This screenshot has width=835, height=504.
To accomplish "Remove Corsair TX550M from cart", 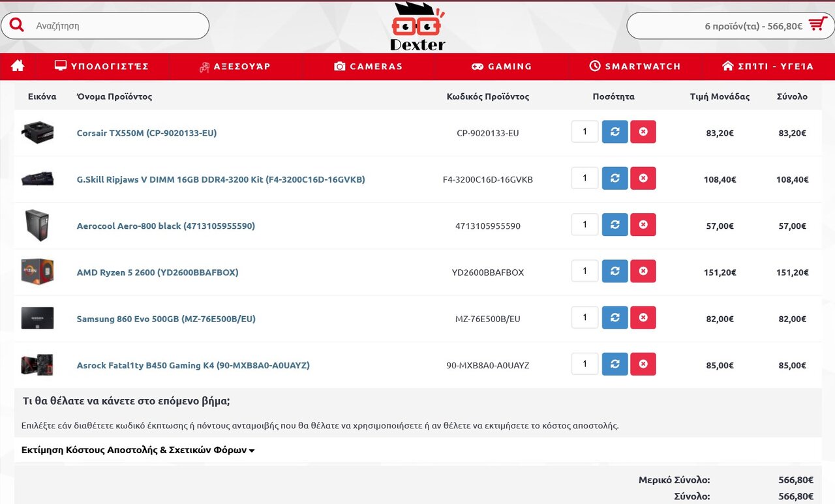I will tap(643, 132).
